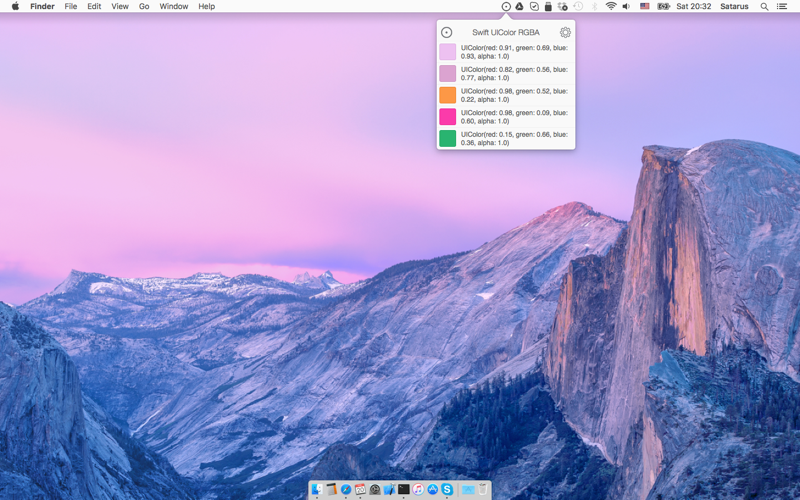Open the Google Drive menu bar icon
The height and width of the screenshot is (500, 800).
click(x=519, y=6)
